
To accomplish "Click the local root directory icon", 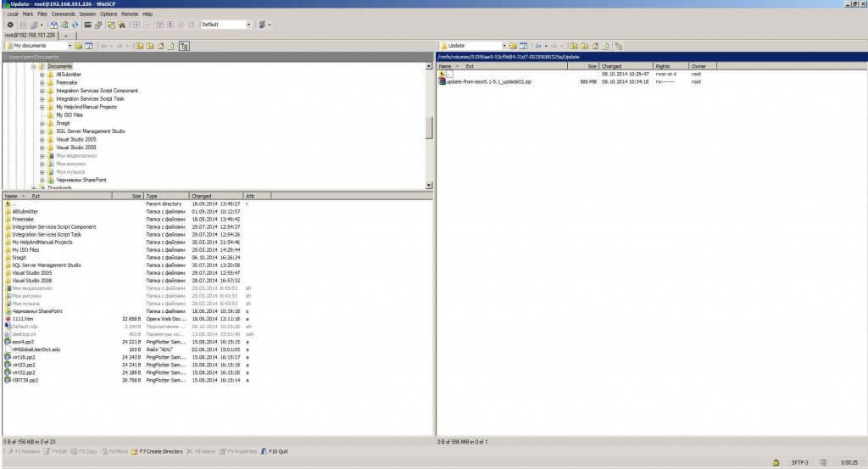I will click(x=150, y=46).
